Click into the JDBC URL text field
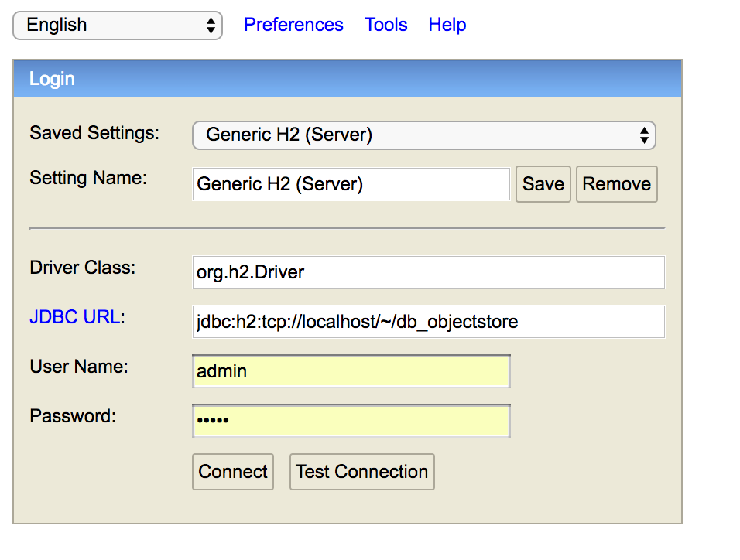The height and width of the screenshot is (560, 740). (x=428, y=322)
